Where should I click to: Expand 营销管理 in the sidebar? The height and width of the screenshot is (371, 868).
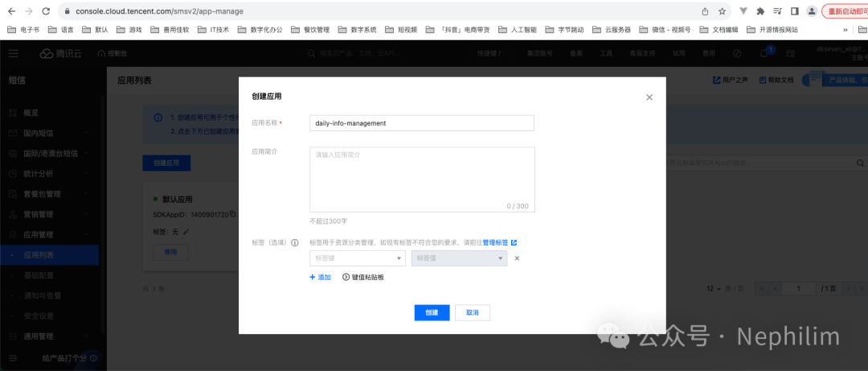[50, 215]
